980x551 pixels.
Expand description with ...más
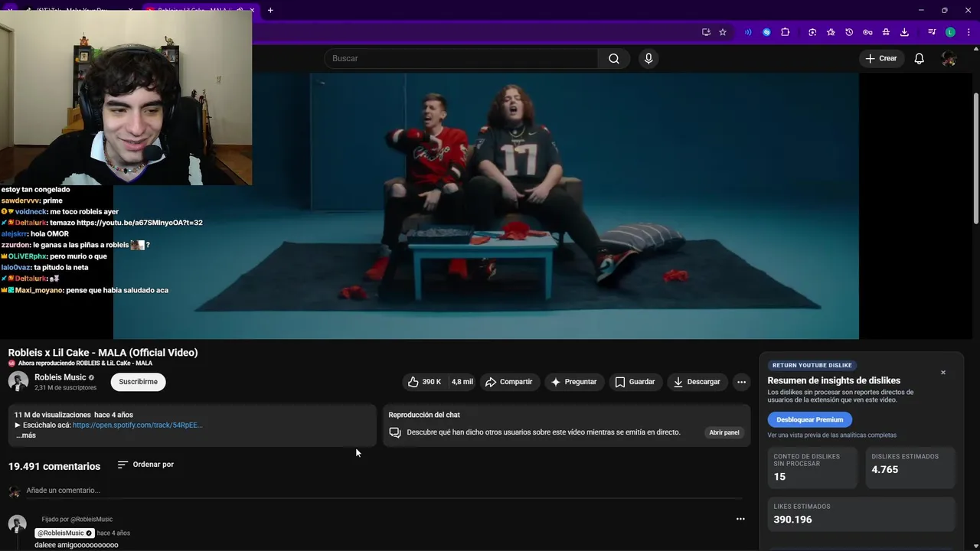(x=26, y=435)
